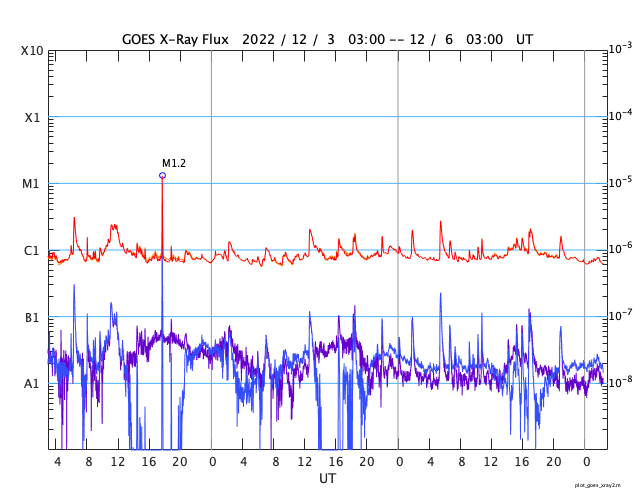Click the B1 axis label

(x=32, y=317)
